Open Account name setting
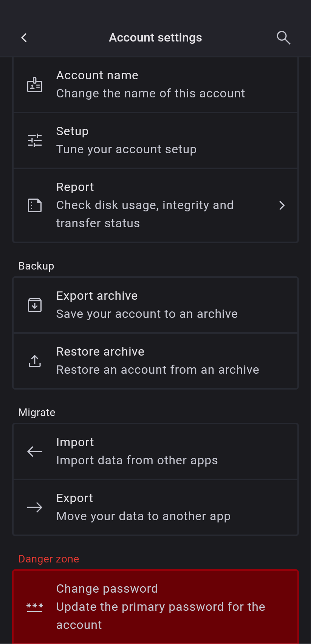Image resolution: width=311 pixels, height=644 pixels. (x=150, y=85)
